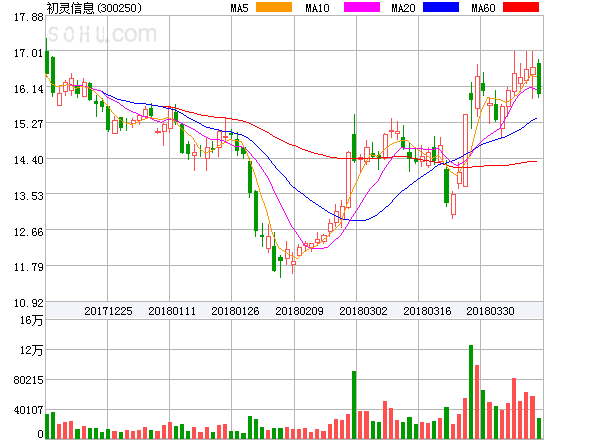Select the stock title 初灵信息 (300250)

94,8
